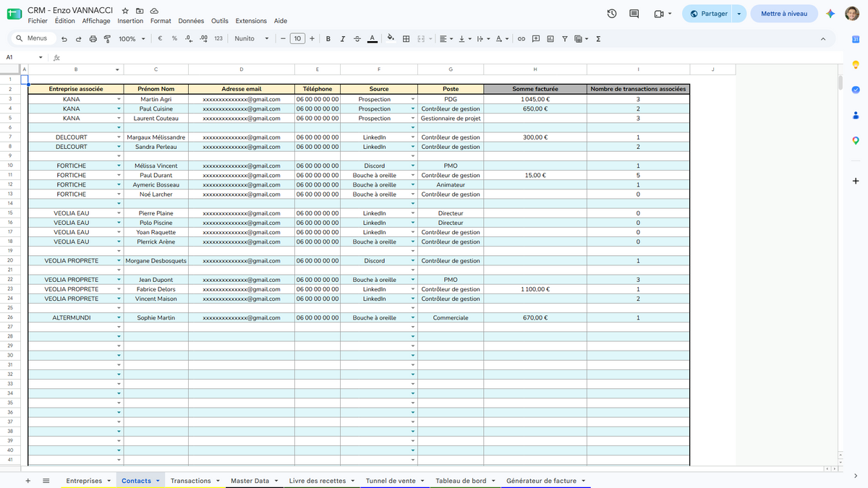Apply strikethrough formatting
Image resolution: width=868 pixels, height=488 pixels.
pos(357,39)
